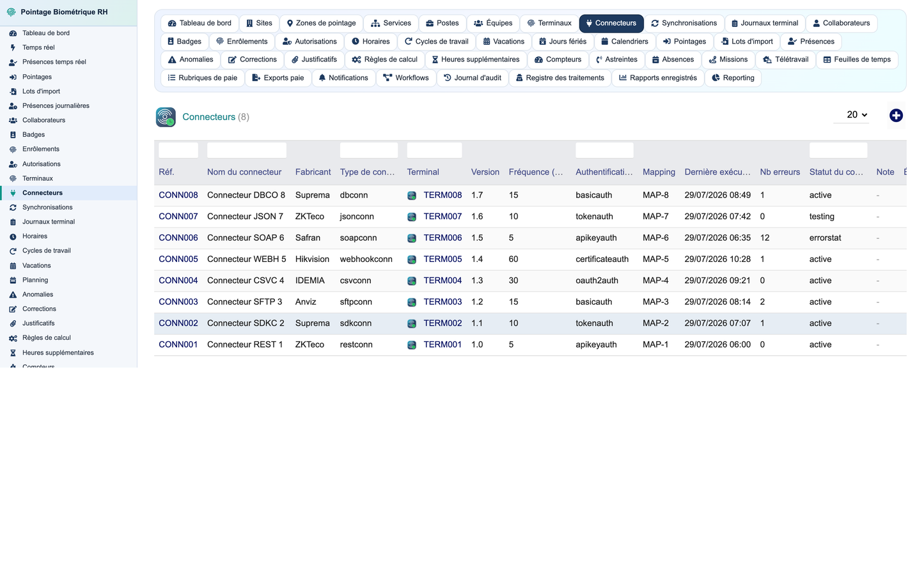Viewport: 924px width, 577px height.
Task: Click fingerprint logo beside Pointage Biométrique RH
Action: click(11, 12)
